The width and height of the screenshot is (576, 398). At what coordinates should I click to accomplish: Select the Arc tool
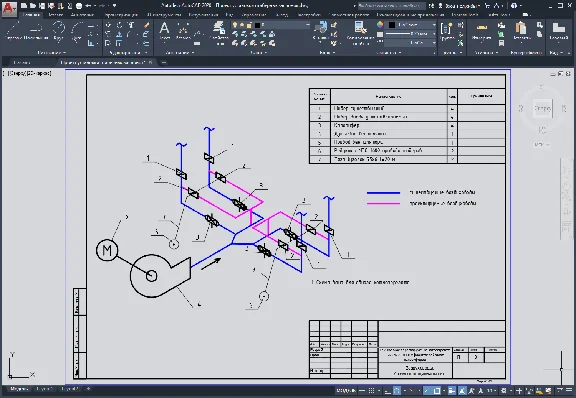(77, 31)
